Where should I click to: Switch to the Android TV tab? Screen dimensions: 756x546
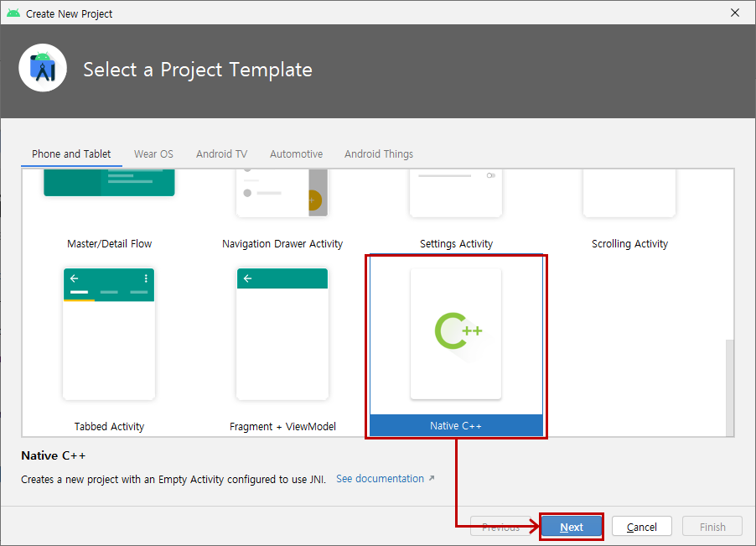coord(221,153)
